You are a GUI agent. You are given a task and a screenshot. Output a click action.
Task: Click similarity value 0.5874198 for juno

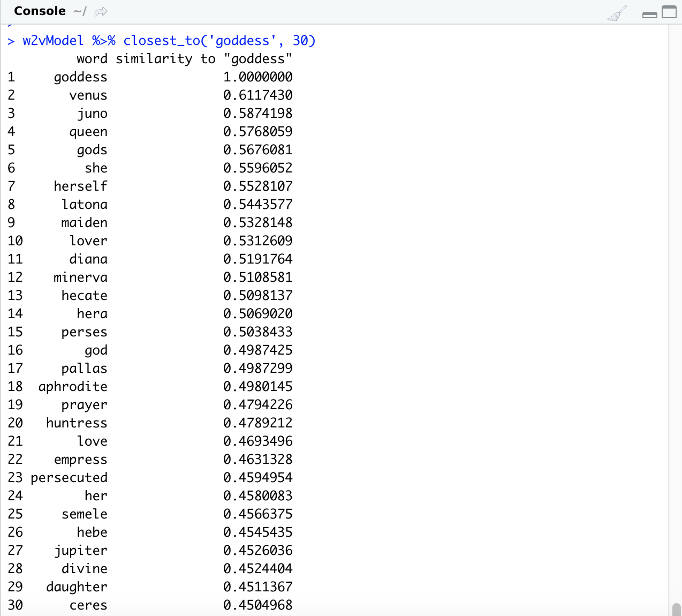257,114
